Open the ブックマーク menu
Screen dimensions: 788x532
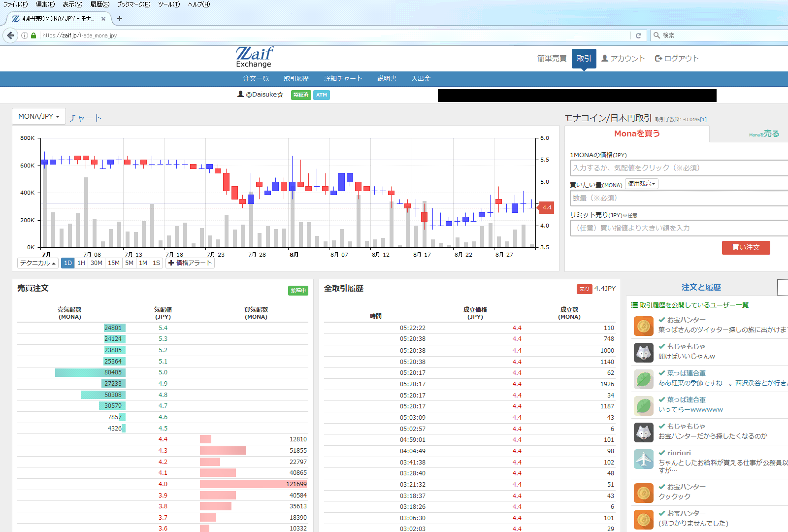(x=133, y=4)
